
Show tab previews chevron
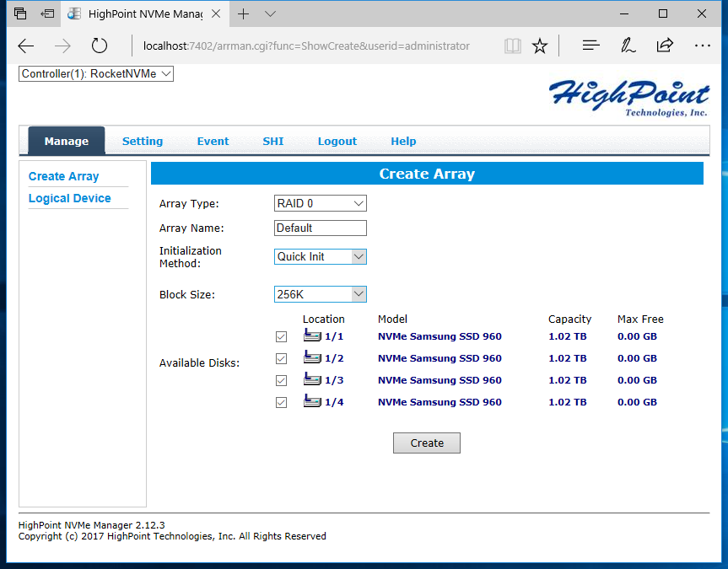(x=270, y=14)
